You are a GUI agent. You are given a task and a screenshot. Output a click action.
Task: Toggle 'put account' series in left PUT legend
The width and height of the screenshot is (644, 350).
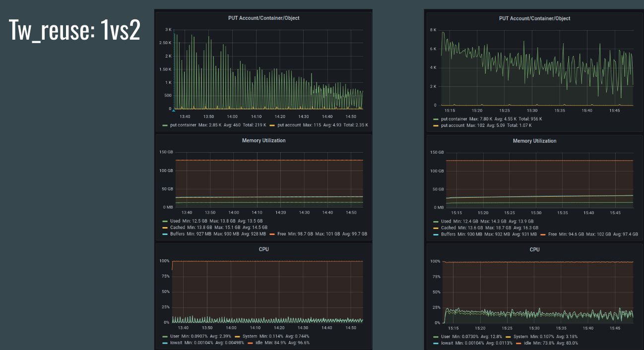pyautogui.click(x=289, y=125)
